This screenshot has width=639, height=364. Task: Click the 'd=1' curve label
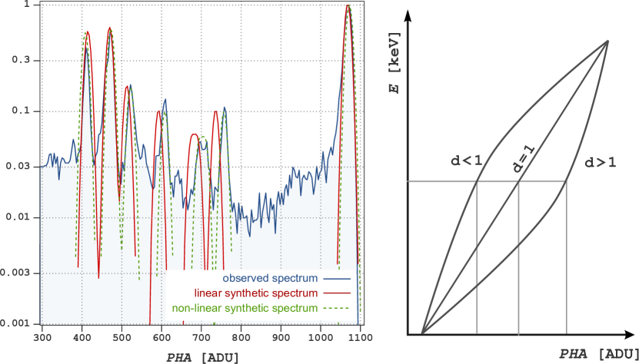click(x=523, y=160)
